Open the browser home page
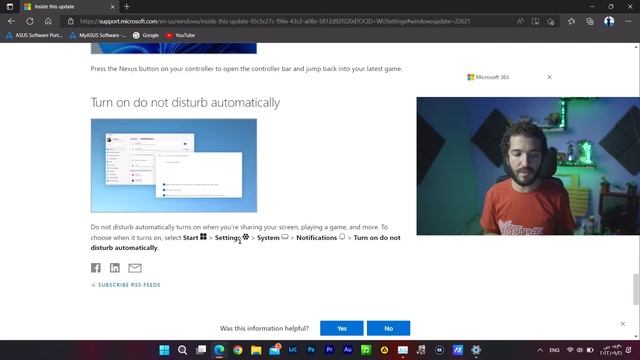Image resolution: width=640 pixels, height=360 pixels. click(48, 21)
